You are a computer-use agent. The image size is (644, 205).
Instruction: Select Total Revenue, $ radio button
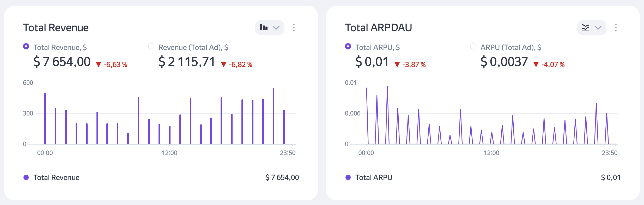pyautogui.click(x=26, y=46)
